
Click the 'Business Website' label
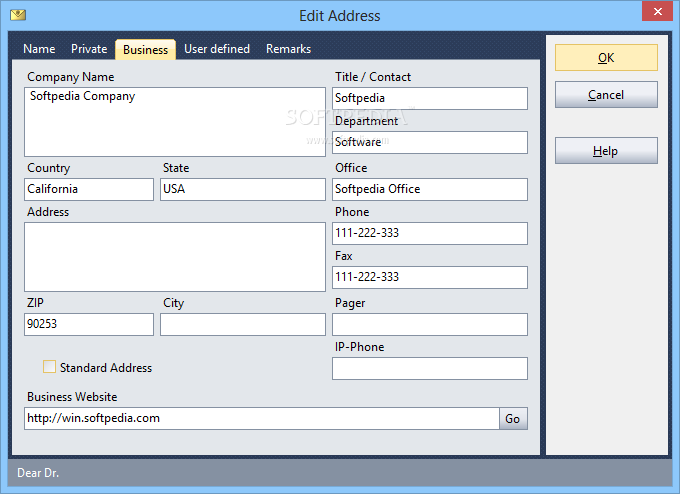click(72, 397)
